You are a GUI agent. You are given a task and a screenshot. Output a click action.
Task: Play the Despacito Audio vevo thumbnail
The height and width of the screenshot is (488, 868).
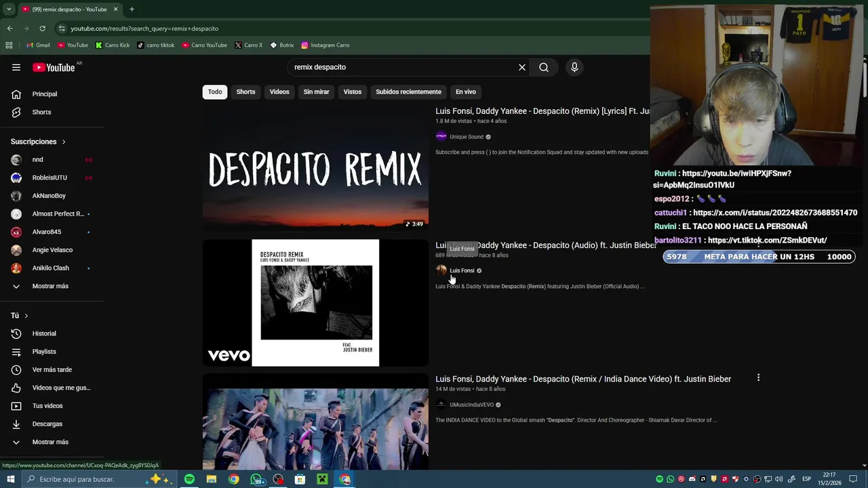315,303
